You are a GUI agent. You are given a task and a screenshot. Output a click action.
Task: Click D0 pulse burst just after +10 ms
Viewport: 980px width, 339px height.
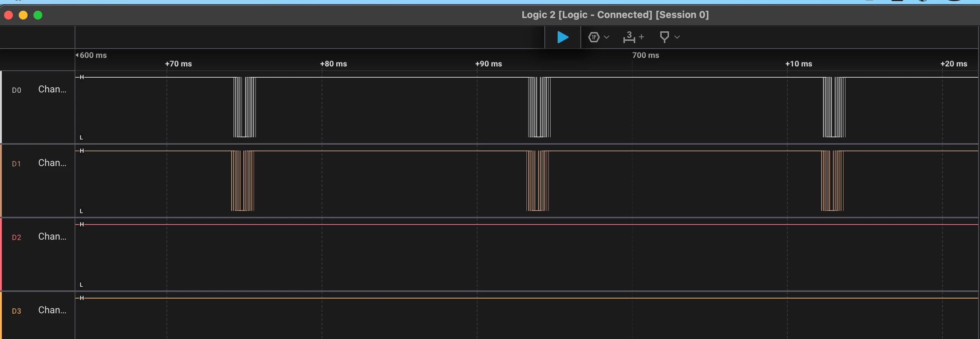pos(834,107)
